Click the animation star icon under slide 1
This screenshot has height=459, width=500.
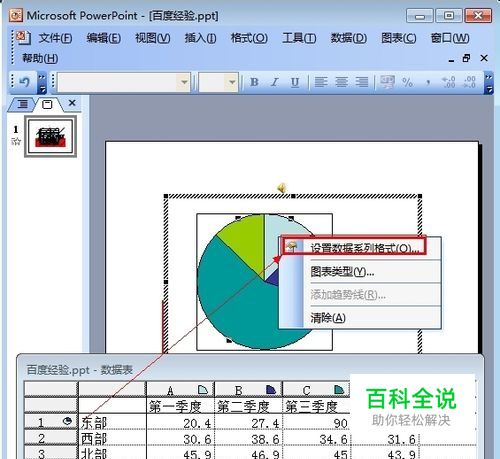click(16, 141)
